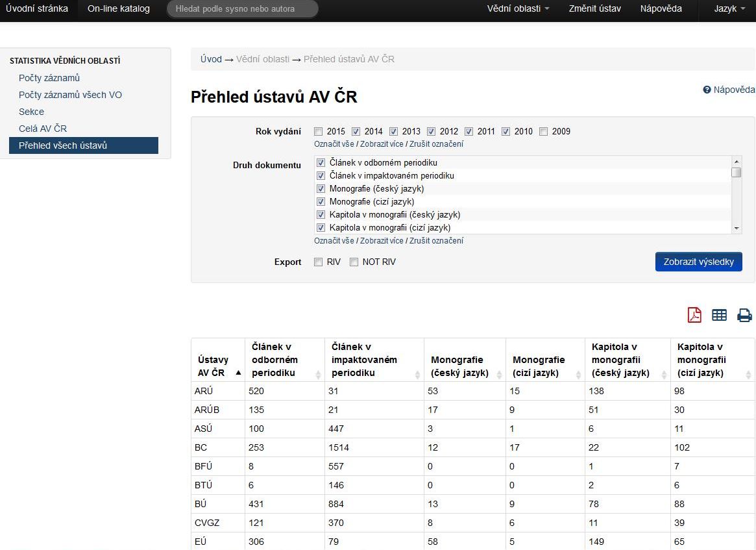This screenshot has height=550, width=756.
Task: Click the CVGZ row name cell
Action: [x=218, y=523]
